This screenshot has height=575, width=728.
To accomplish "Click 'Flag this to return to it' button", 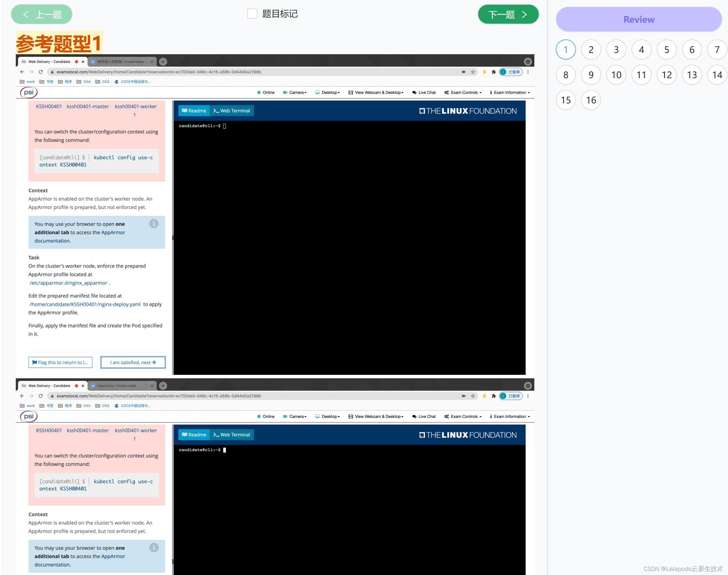I will pos(62,362).
